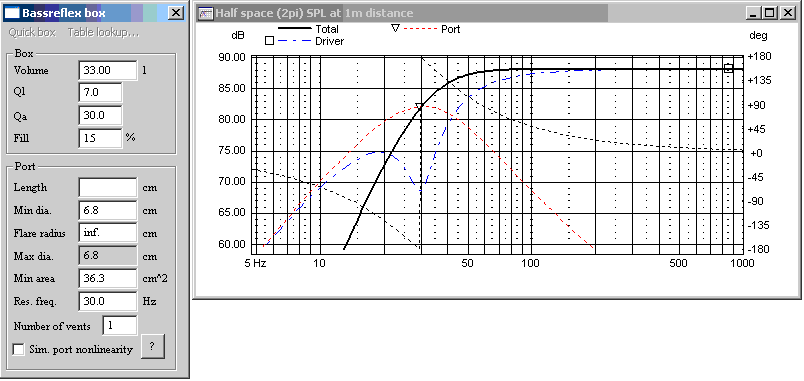Maximize the Half space SPL graph window
The width and height of the screenshot is (804, 381).
pos(770,13)
